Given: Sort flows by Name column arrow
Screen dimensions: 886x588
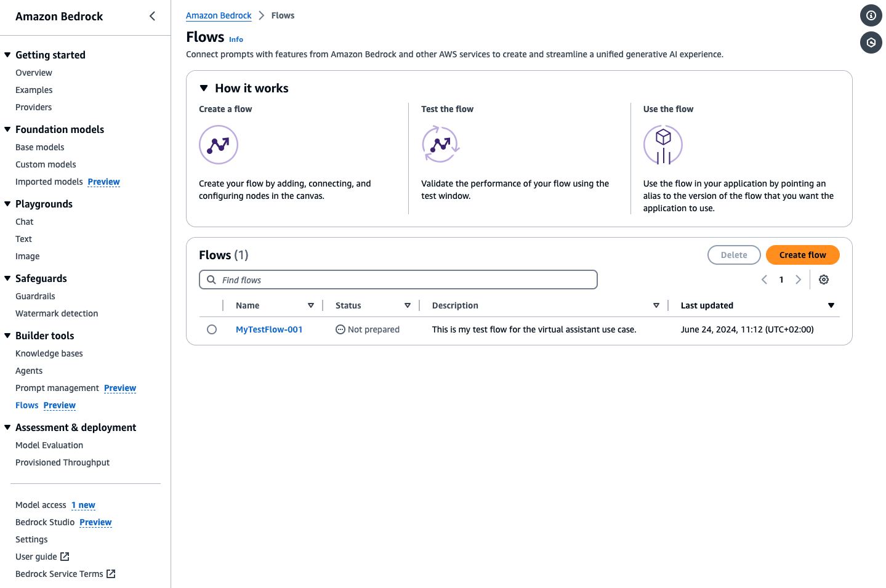Looking at the screenshot, I should tap(311, 305).
